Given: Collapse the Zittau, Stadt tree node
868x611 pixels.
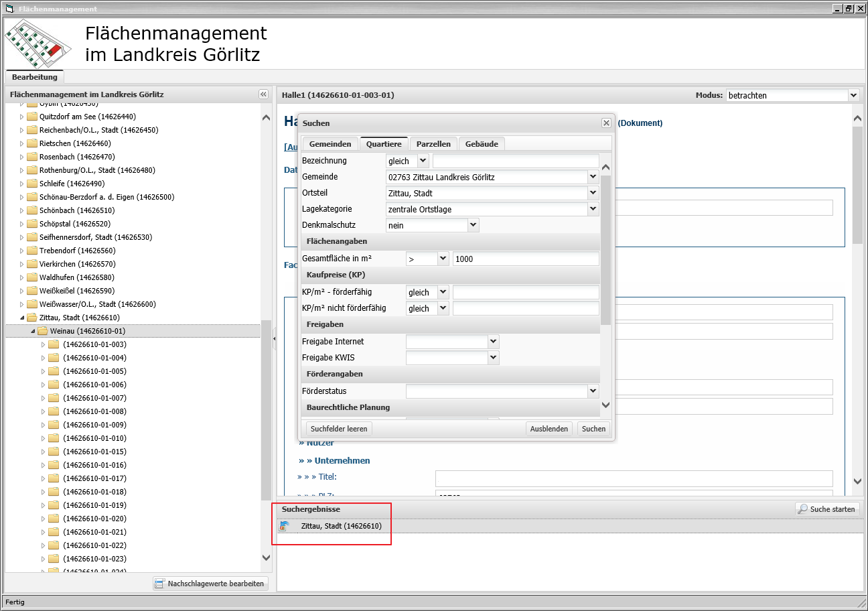Looking at the screenshot, I should [x=21, y=318].
